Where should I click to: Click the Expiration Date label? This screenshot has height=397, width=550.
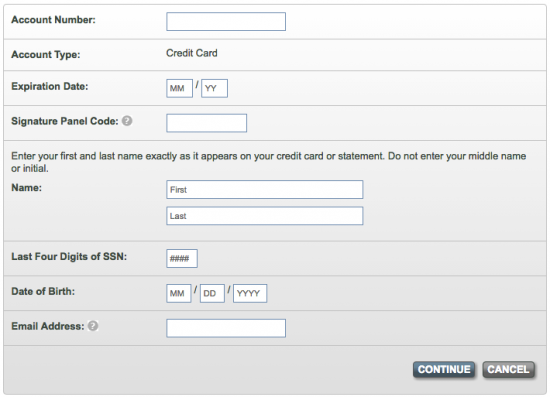[50, 86]
